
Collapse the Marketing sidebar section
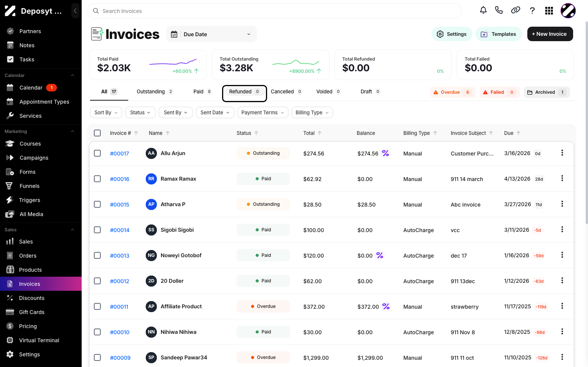[x=72, y=131]
